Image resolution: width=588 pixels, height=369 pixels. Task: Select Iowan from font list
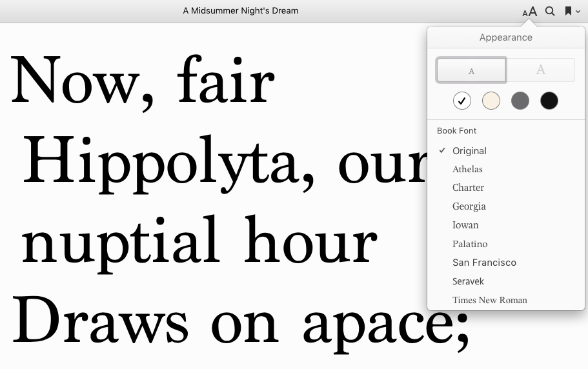(465, 225)
